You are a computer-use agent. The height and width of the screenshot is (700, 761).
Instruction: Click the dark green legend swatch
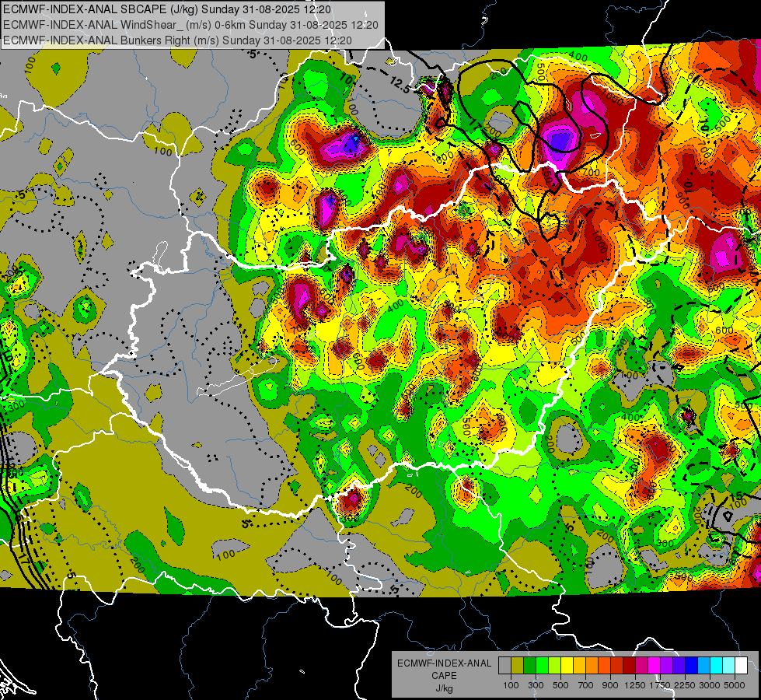coord(529,666)
